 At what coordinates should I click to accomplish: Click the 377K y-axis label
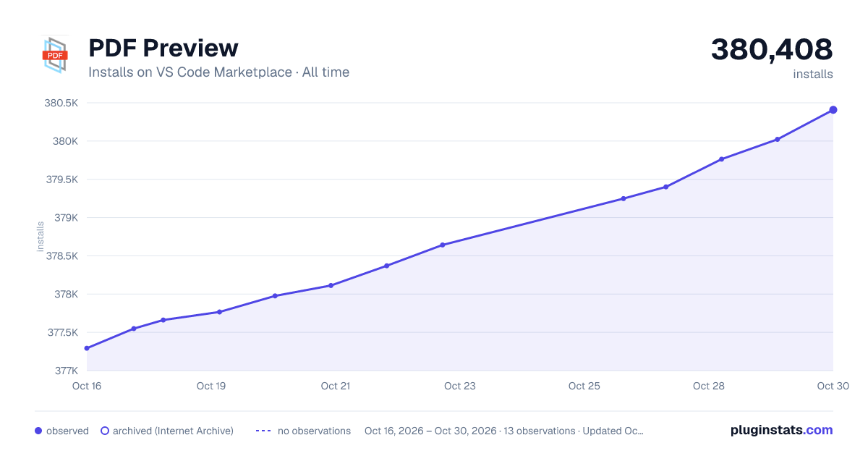click(66, 371)
